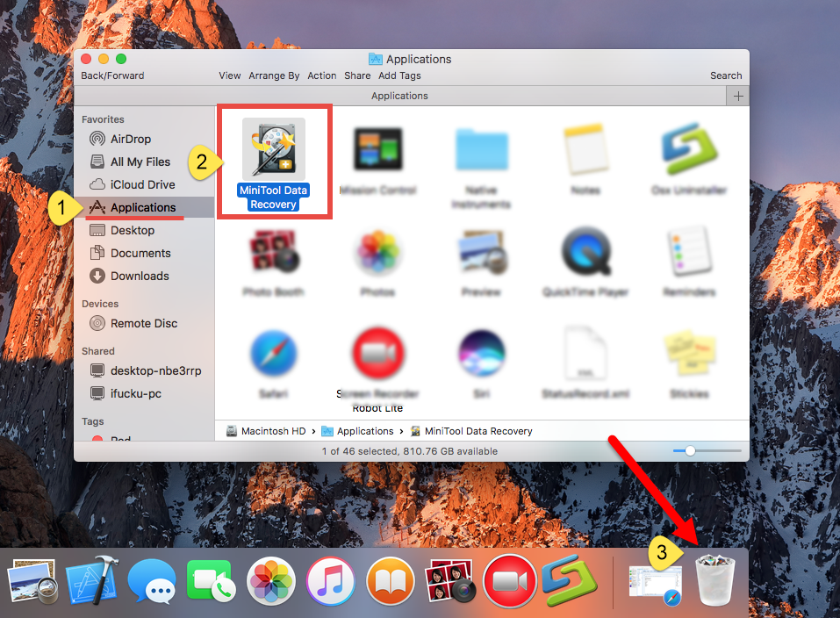Open MiniTool Data Recovery in Applications
Viewport: 840px width, 618px height.
pyautogui.click(x=274, y=147)
